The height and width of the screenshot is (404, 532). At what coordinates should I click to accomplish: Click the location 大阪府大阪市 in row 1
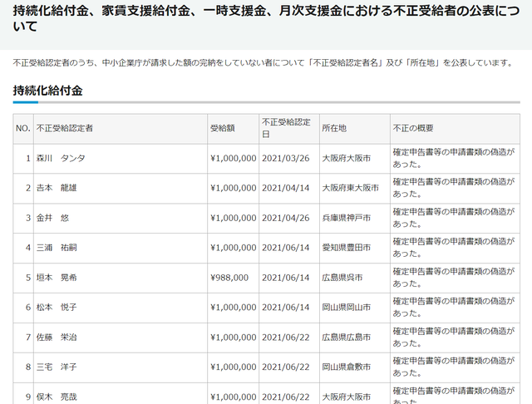coord(347,159)
